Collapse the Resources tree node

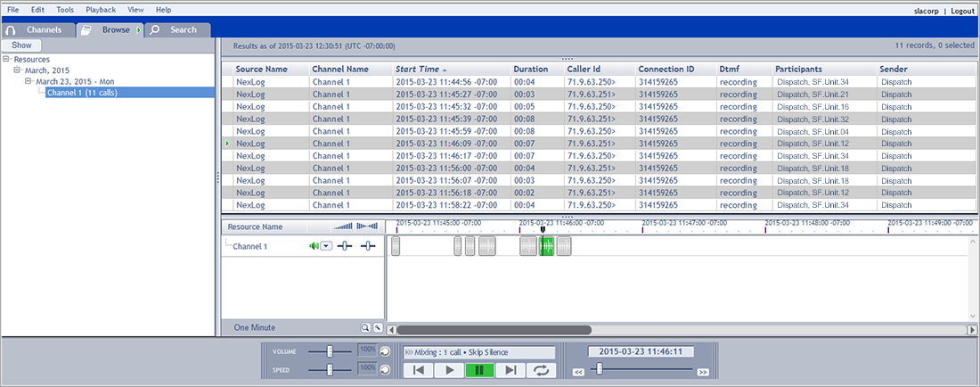coord(7,59)
